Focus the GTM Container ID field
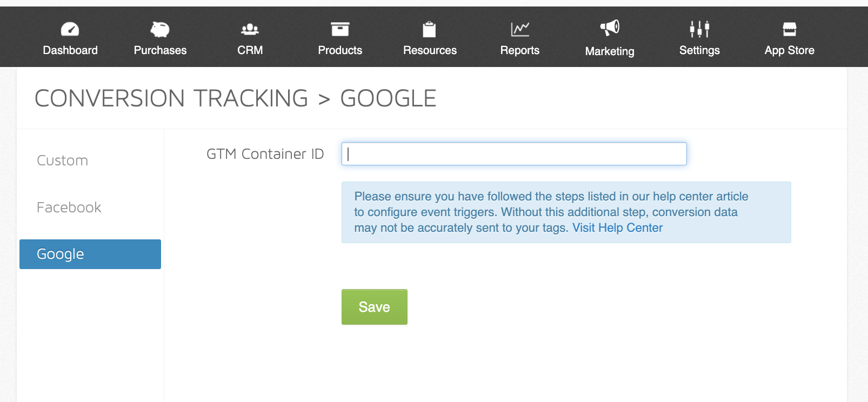 click(514, 154)
